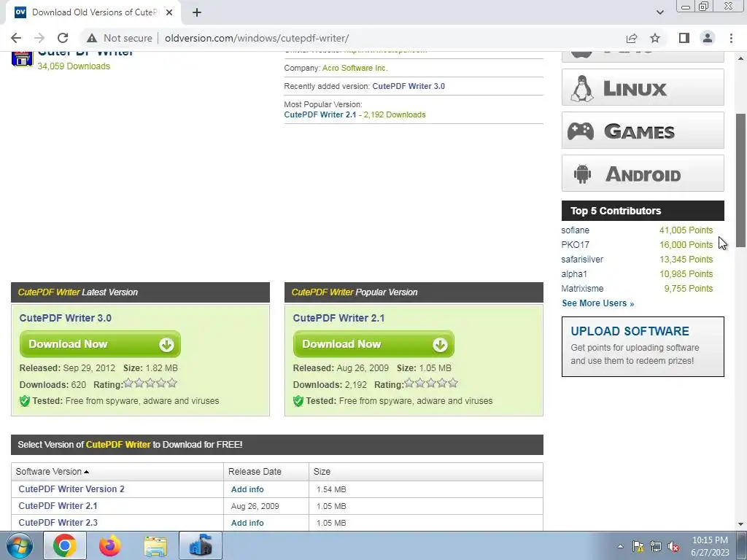Download Now for CutePDF Writer 2.1
Screen dimensions: 747x560
pos(373,344)
